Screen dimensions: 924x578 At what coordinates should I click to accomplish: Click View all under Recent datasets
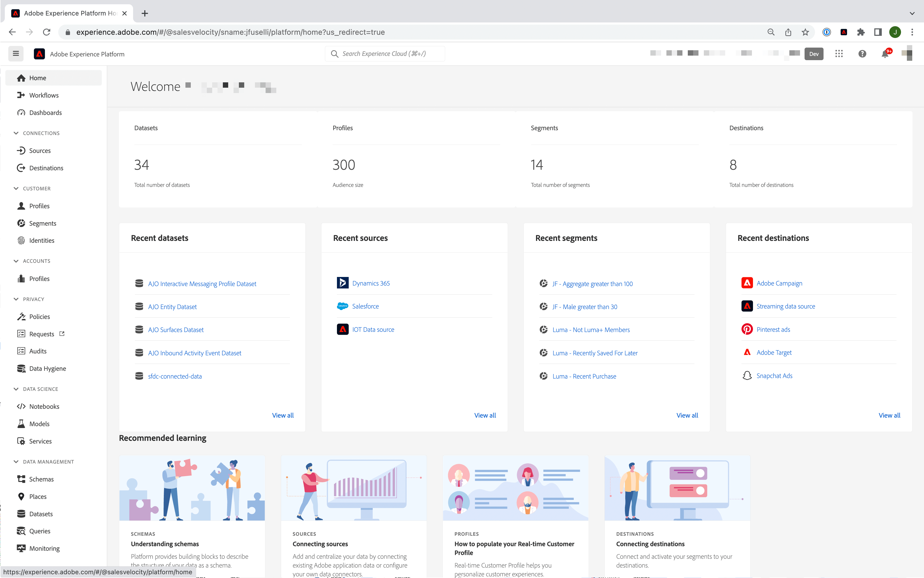282,415
